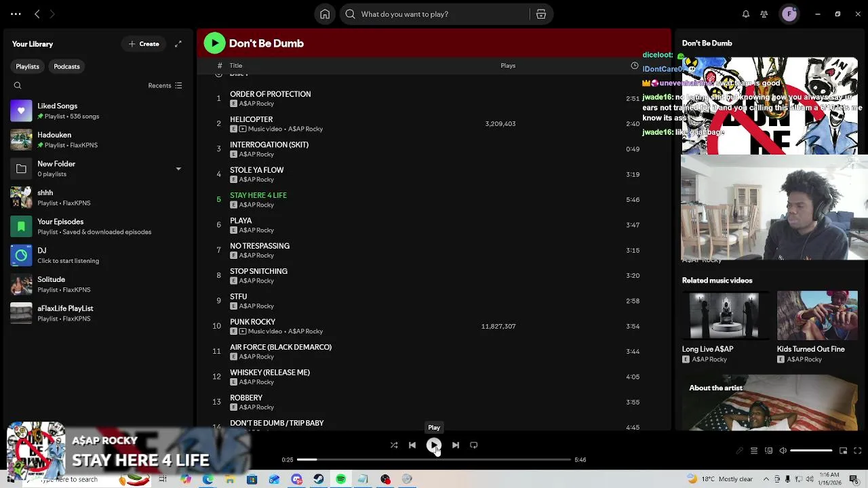Open the Browse icon in the search bar
This screenshot has height=488, width=868.
pos(541,14)
